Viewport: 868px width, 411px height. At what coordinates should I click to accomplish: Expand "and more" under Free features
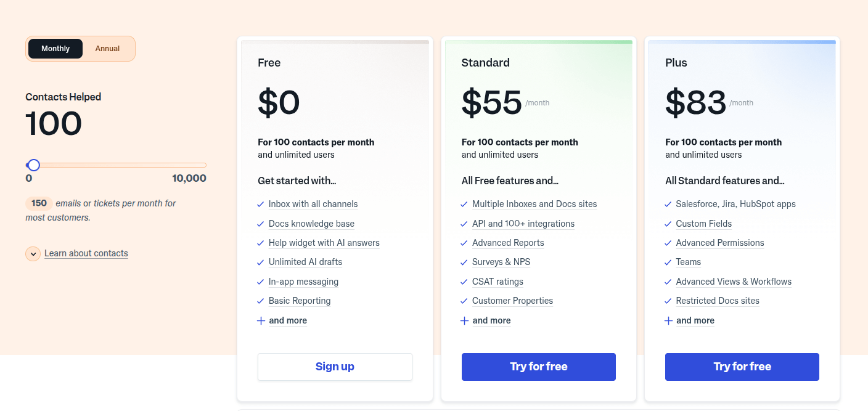click(x=288, y=320)
